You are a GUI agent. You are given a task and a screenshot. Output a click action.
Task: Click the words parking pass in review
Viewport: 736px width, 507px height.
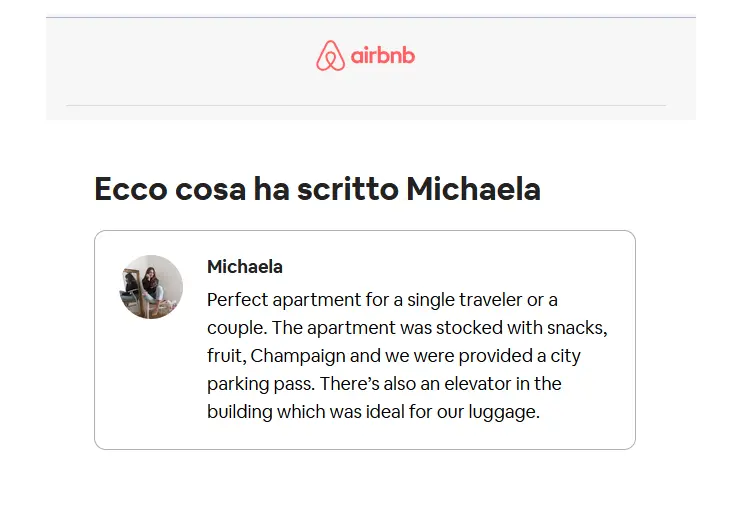pyautogui.click(x=261, y=384)
